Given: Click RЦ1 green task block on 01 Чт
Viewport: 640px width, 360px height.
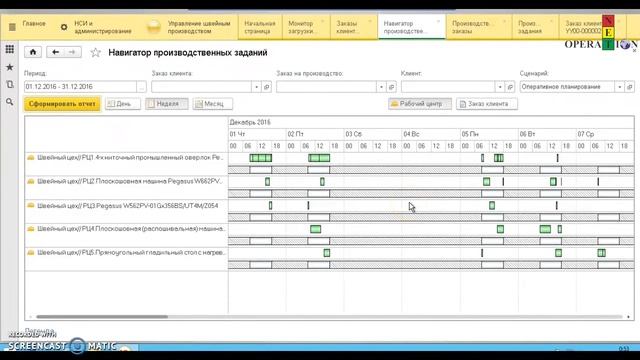Looking at the screenshot, I should (x=261, y=158).
